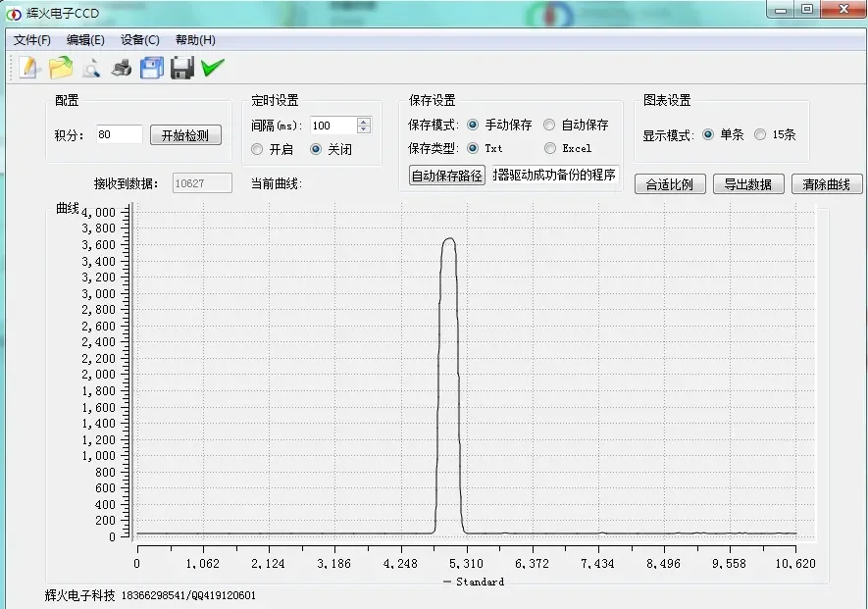This screenshot has width=868, height=609.
Task: Switch display mode to 15条
Action: click(761, 134)
